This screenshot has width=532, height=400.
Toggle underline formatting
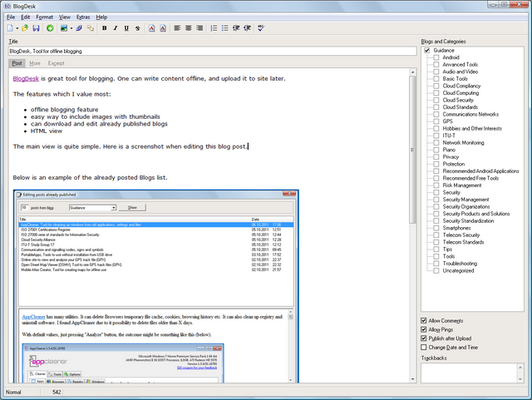coord(126,28)
